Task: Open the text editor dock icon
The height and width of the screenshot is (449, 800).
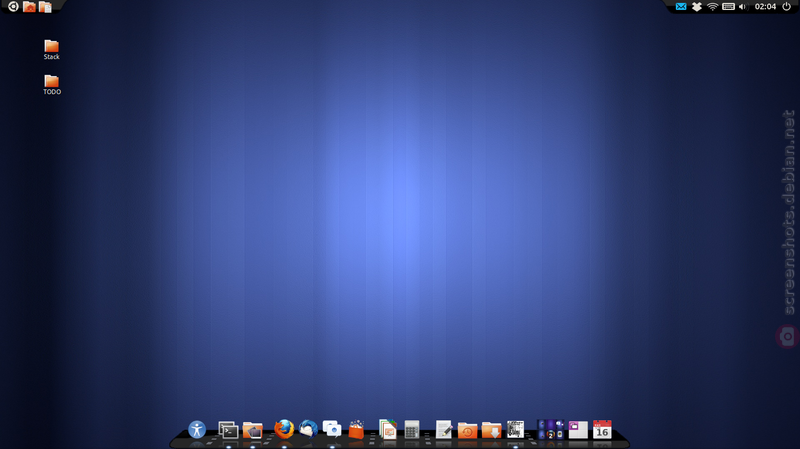Action: coord(443,430)
